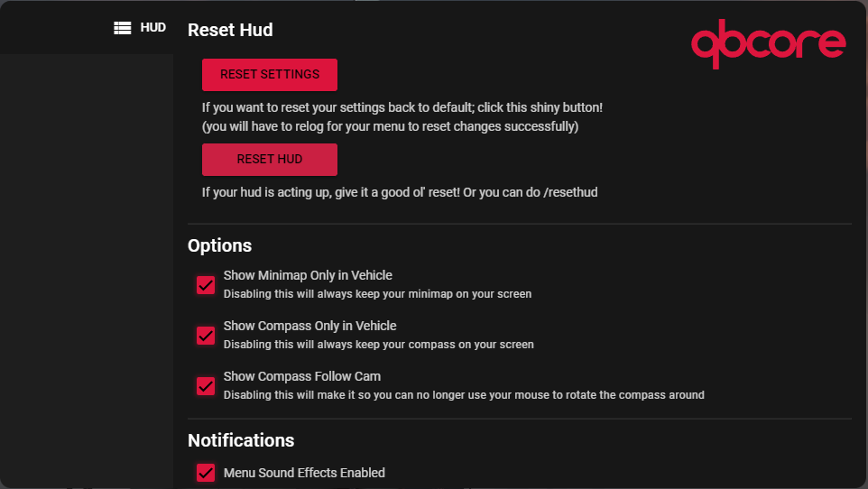Click the compass 'always keep' description text
Screen dimensions: 868x489
point(378,345)
